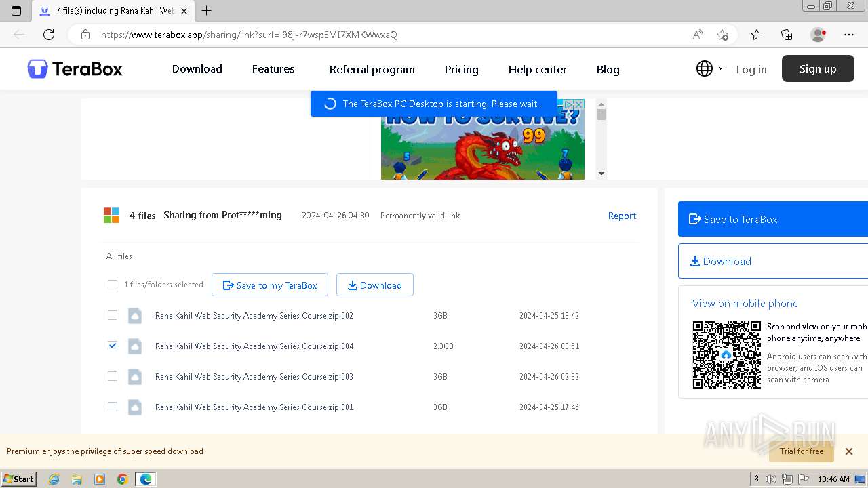Click the AdChoices icon on the ad
The width and height of the screenshot is (868, 488).
pyautogui.click(x=568, y=104)
